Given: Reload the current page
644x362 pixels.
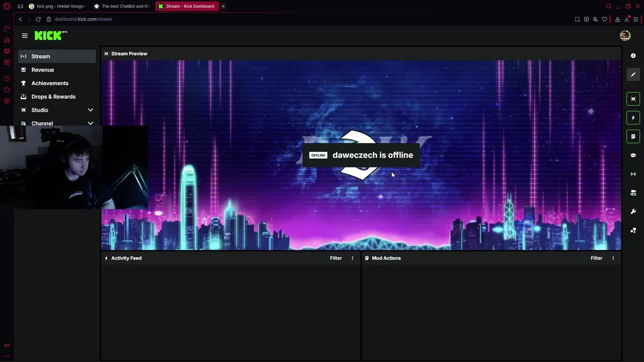Looking at the screenshot, I should point(38,19).
